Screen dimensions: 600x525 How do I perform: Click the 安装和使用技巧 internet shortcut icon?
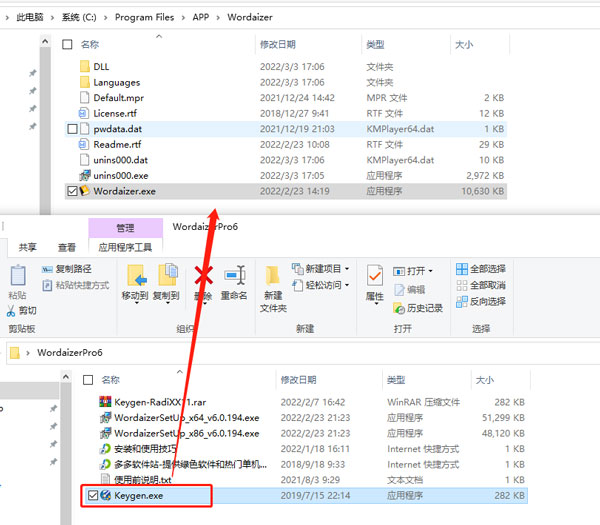tap(105, 448)
